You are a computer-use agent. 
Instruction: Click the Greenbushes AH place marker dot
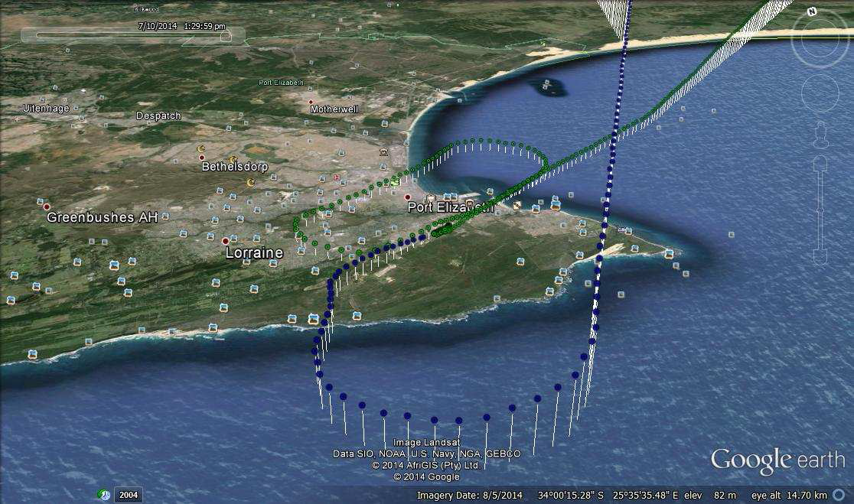(x=47, y=206)
